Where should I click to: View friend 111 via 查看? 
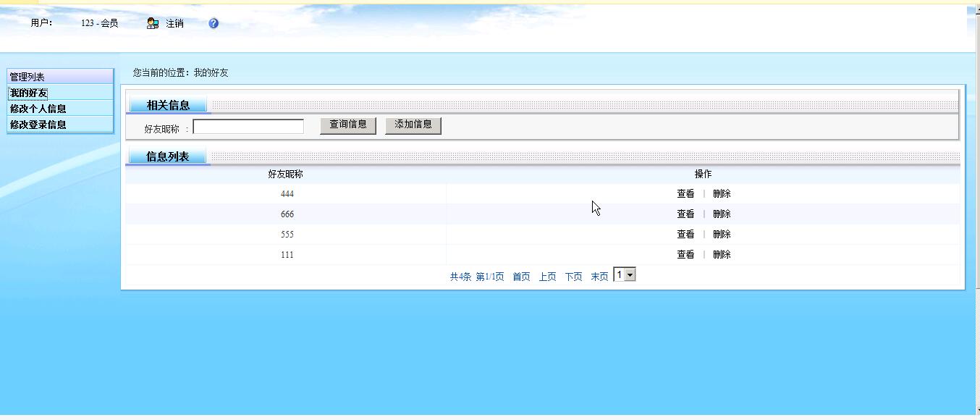click(x=685, y=255)
